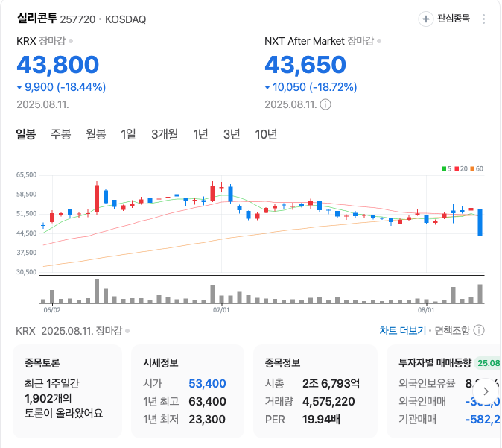Click the 관심종목 button label
The image size is (502, 448).
click(x=454, y=19)
